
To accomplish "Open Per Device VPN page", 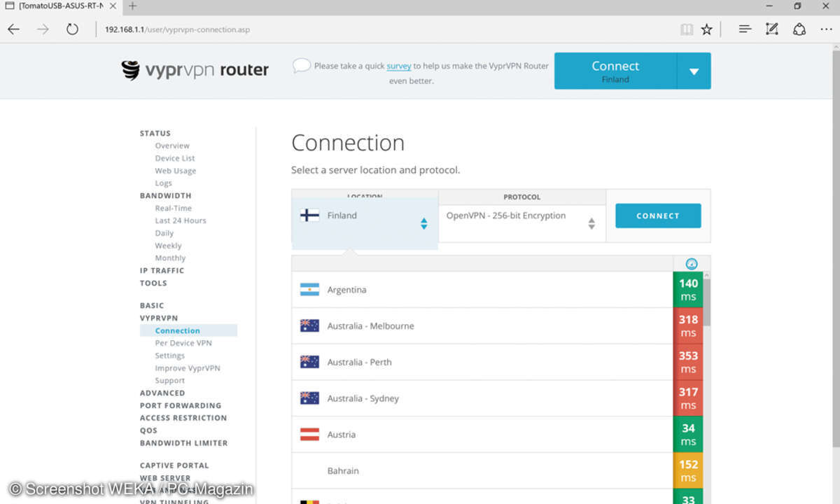I will [183, 343].
